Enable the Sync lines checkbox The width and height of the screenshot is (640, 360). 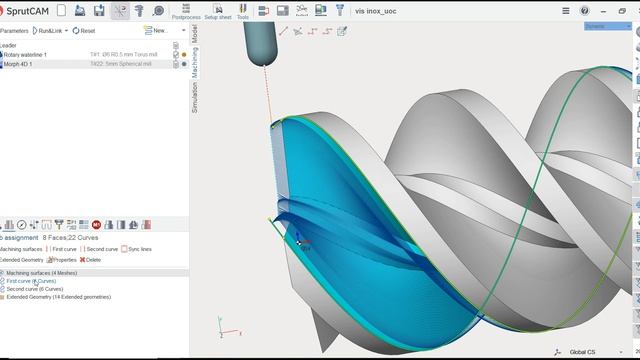[x=124, y=249]
